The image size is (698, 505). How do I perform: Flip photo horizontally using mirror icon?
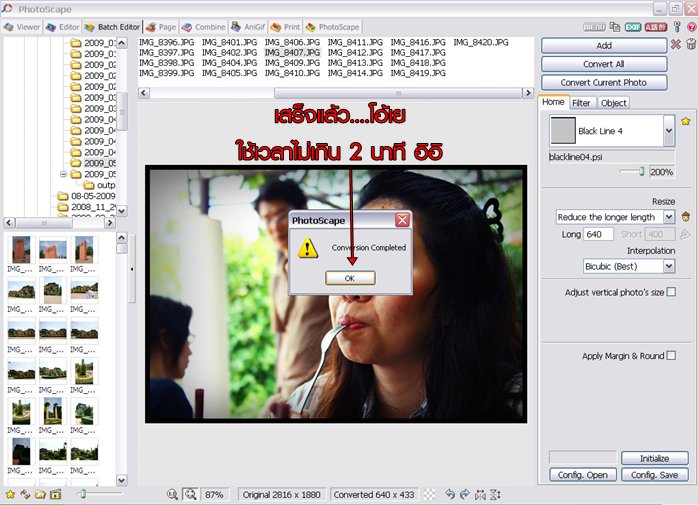click(x=480, y=494)
